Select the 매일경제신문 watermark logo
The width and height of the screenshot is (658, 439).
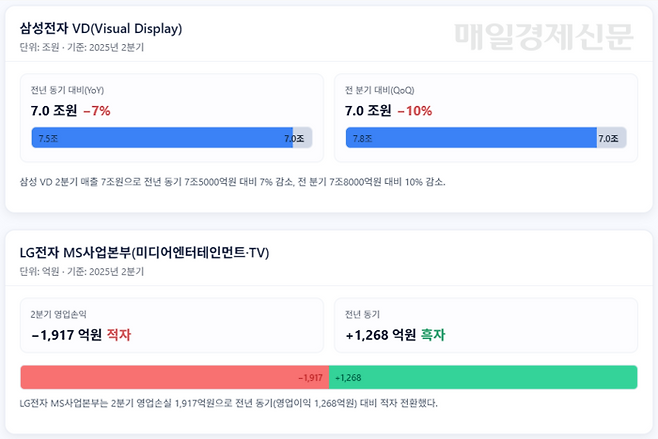[545, 37]
